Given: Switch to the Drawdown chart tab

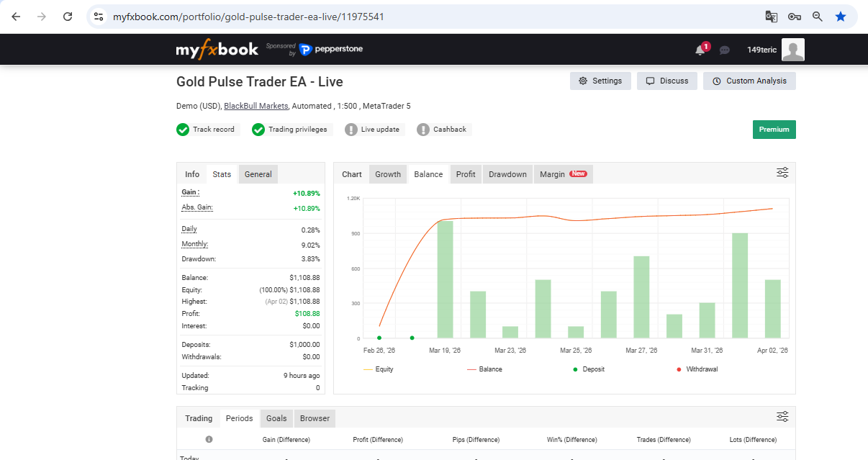Looking at the screenshot, I should pos(507,174).
